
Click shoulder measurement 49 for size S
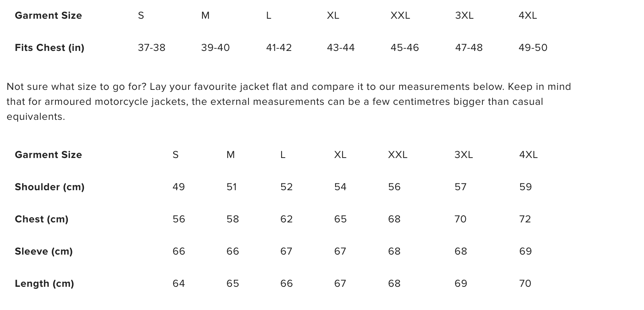[x=178, y=187]
